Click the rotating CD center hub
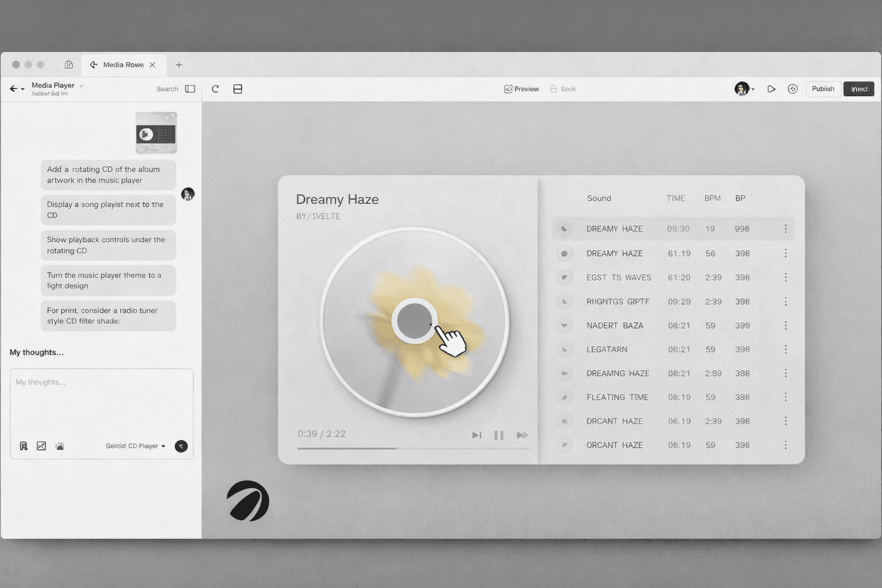The height and width of the screenshot is (588, 882). [x=415, y=321]
